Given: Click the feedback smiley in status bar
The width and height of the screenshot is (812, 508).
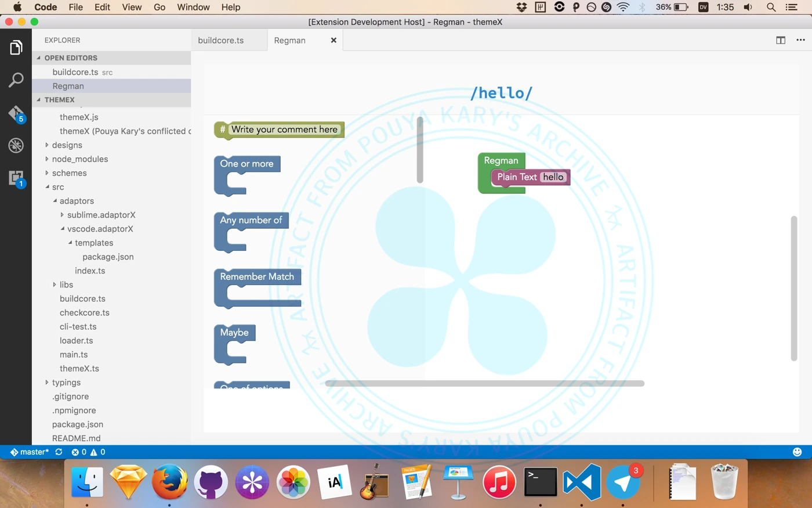Looking at the screenshot, I should (797, 452).
